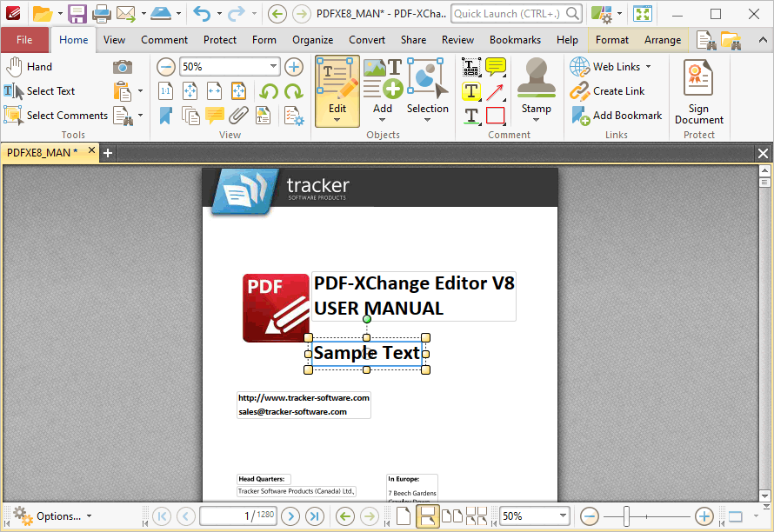Click the Quick Launch search box
Screen dimensions: 774x532
516,14
